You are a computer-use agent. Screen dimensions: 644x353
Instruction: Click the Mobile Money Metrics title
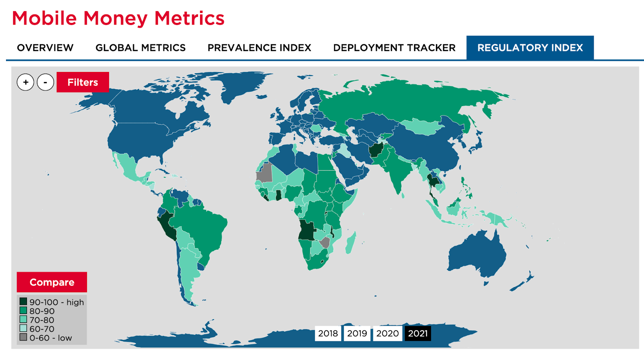coord(118,18)
